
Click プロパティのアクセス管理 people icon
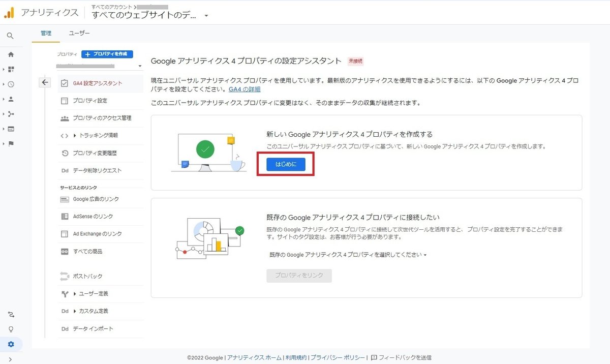pyautogui.click(x=65, y=118)
